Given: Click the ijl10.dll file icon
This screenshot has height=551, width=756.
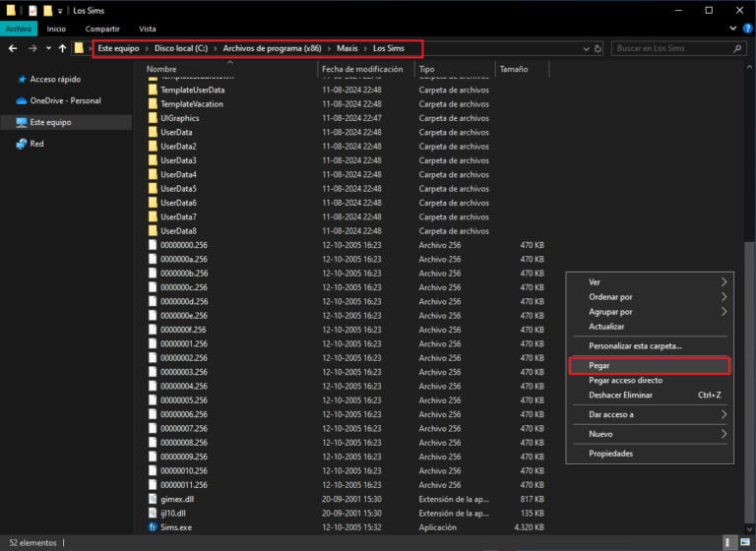Looking at the screenshot, I should [x=153, y=513].
